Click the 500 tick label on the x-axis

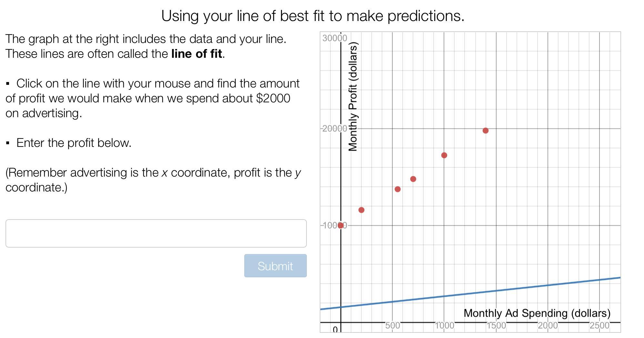392,325
